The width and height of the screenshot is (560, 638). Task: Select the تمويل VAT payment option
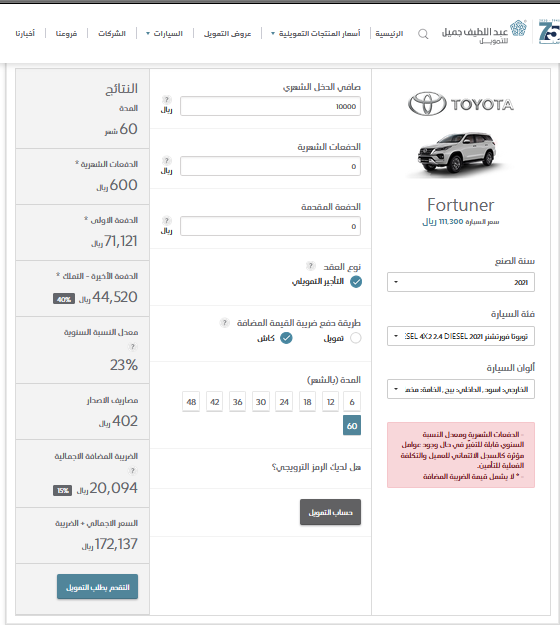(x=356, y=338)
